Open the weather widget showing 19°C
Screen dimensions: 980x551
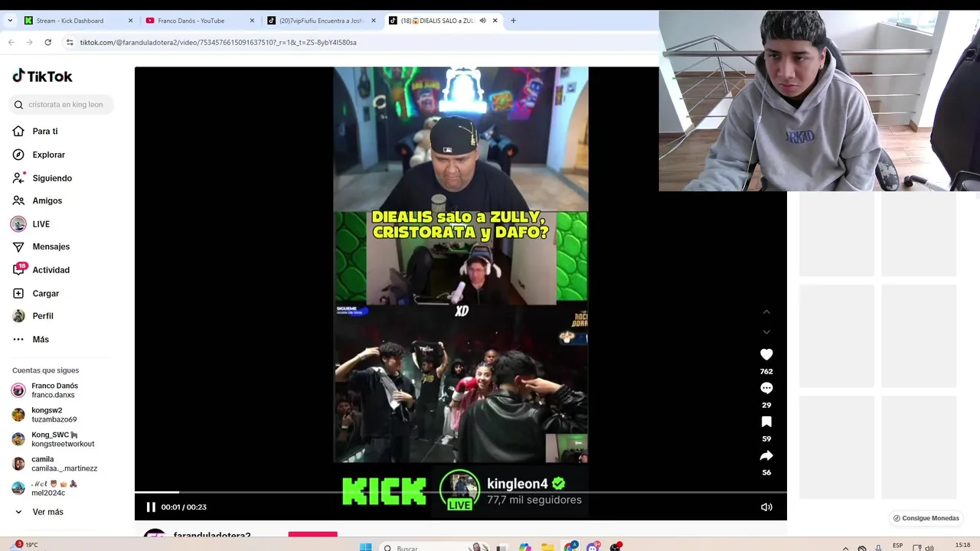click(24, 545)
